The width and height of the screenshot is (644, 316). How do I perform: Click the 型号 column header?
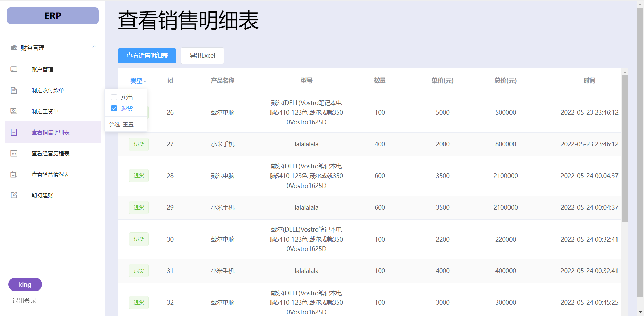307,81
